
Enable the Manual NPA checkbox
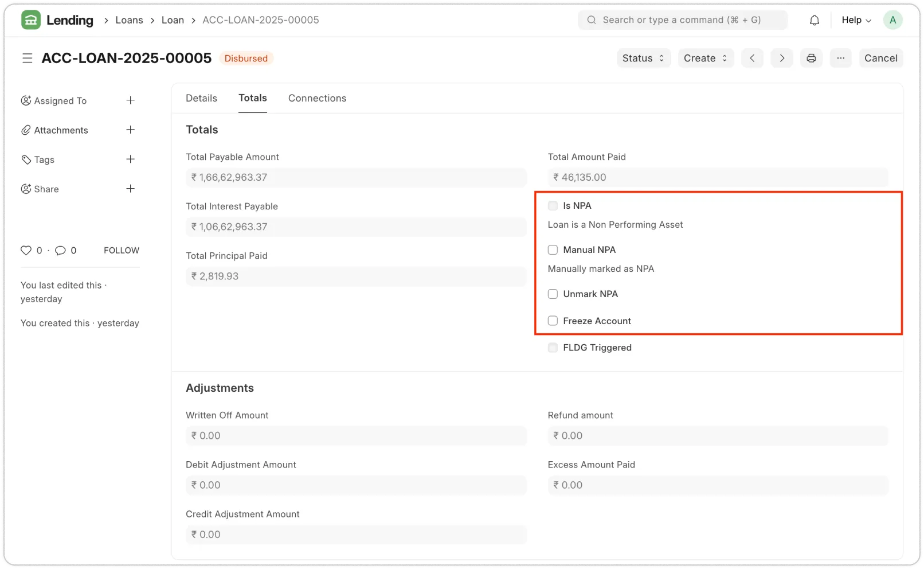[x=553, y=250]
